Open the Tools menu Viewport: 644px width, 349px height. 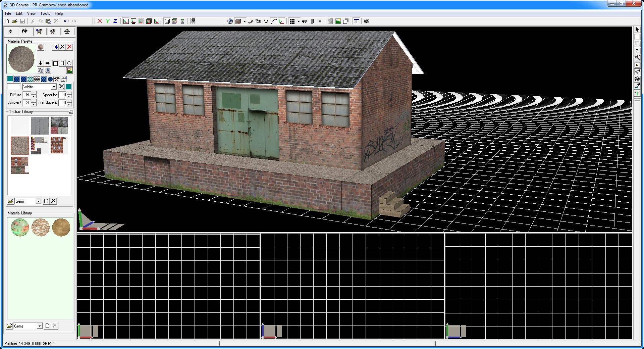pyautogui.click(x=45, y=13)
